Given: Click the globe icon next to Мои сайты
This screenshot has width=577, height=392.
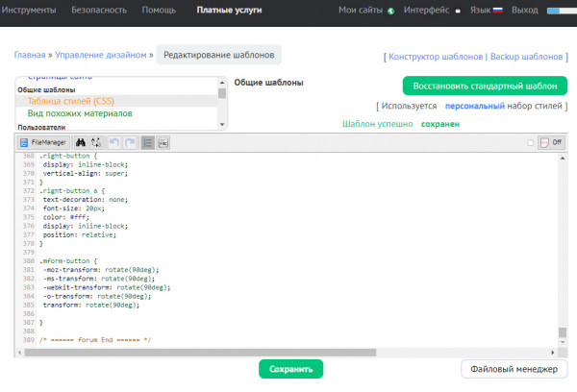Looking at the screenshot, I should pos(390,11).
